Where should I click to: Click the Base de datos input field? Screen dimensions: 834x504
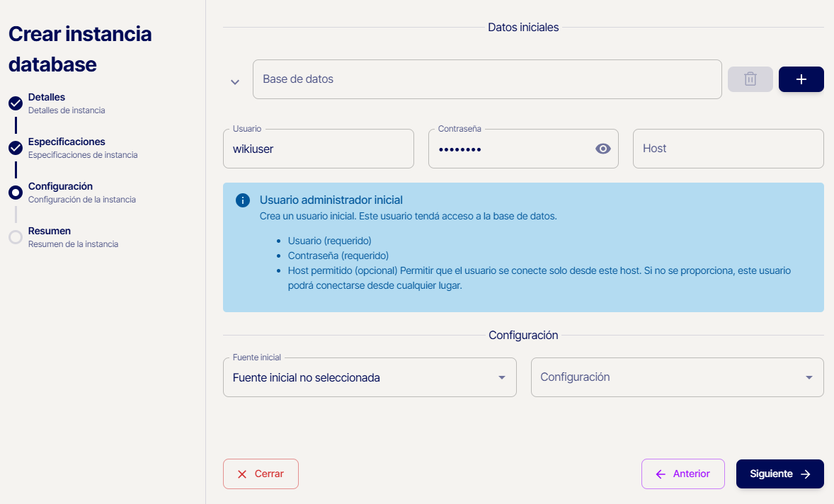pos(487,79)
